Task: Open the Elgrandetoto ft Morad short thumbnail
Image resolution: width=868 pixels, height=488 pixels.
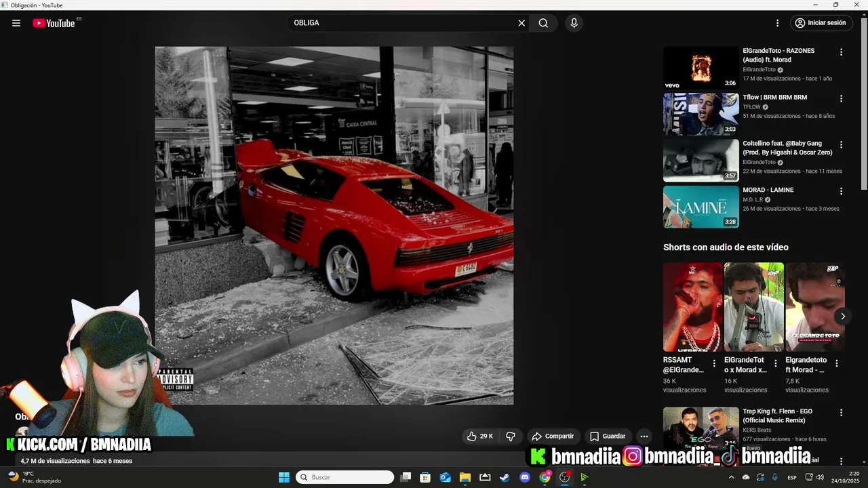Action: coord(814,307)
